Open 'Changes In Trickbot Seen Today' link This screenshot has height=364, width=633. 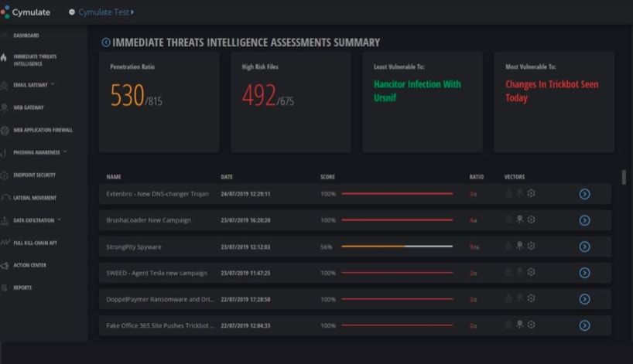click(552, 91)
